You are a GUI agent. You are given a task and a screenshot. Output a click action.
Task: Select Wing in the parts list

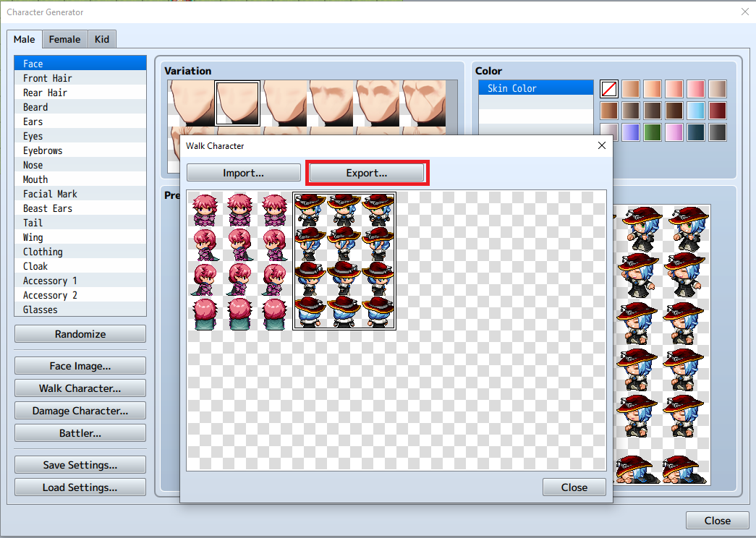coord(80,236)
